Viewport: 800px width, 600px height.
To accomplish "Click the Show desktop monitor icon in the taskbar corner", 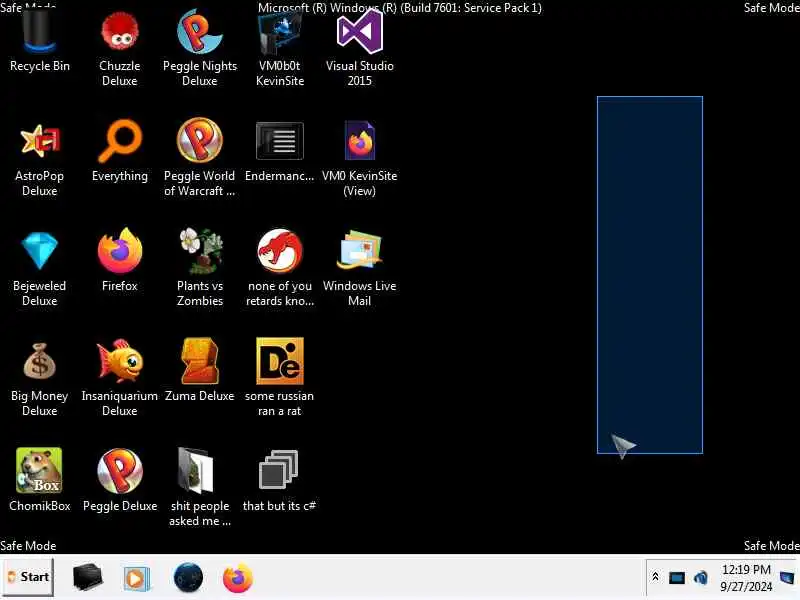I will [x=787, y=578].
